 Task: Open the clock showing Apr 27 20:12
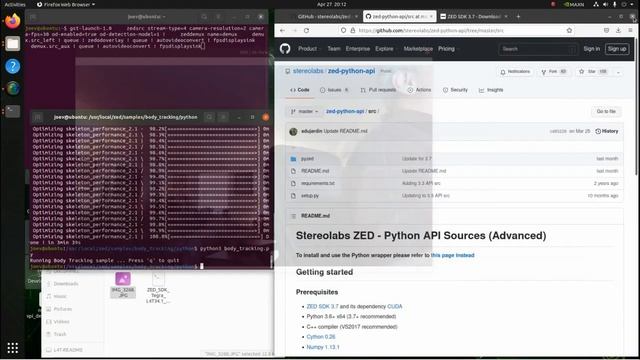coord(331,4)
